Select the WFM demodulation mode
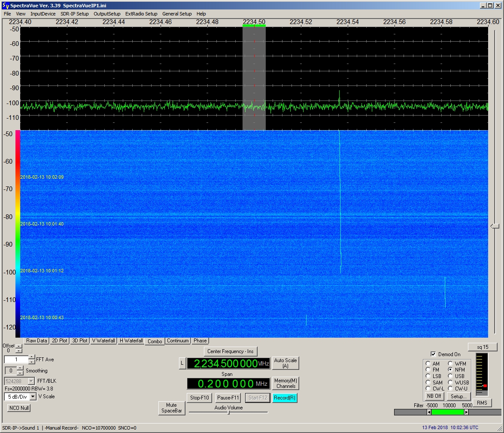This screenshot has width=504, height=433. (x=450, y=364)
